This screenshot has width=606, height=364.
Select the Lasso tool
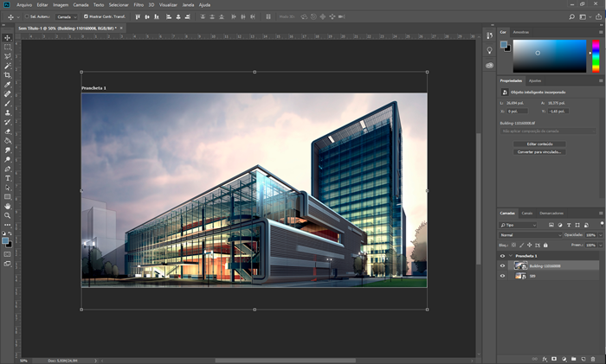[7, 56]
